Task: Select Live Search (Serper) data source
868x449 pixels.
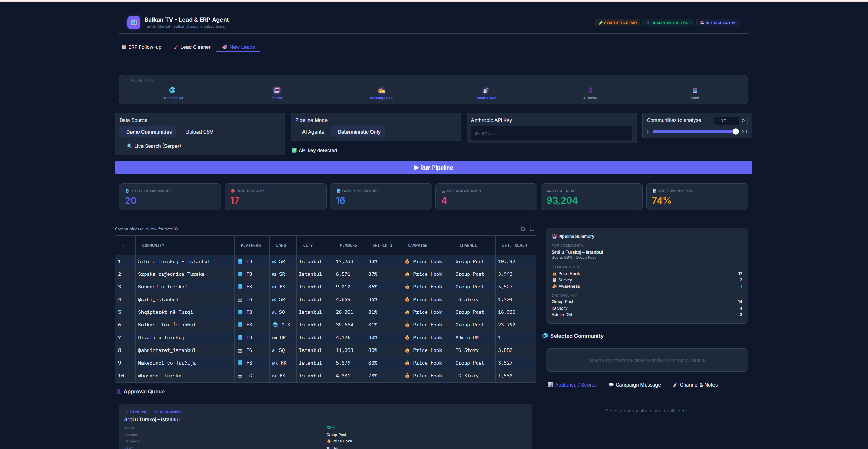Action: pos(153,146)
